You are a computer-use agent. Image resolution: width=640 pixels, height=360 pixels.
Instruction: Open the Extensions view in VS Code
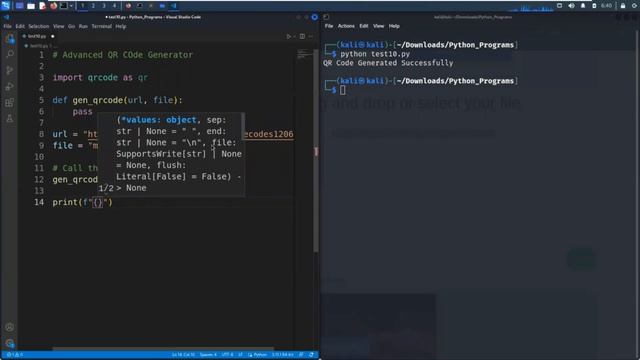10,102
